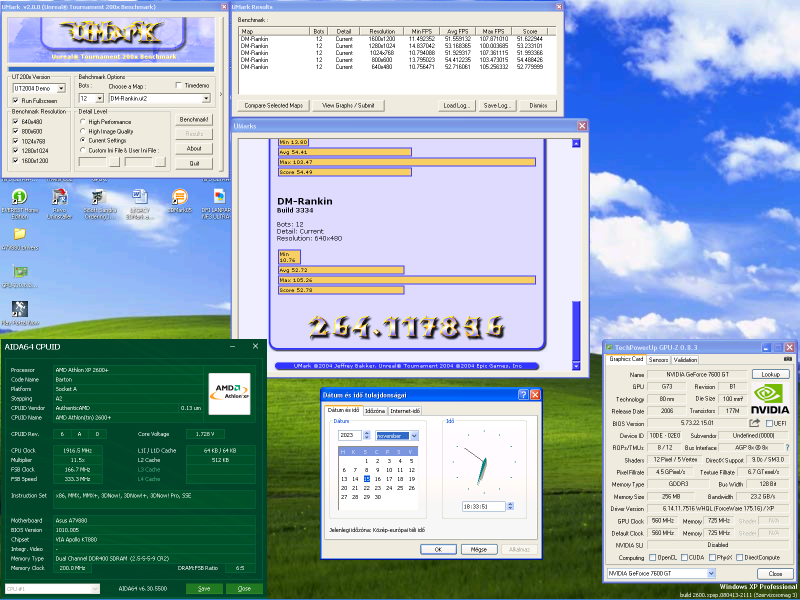
Task: Uncheck the 1280x1024 benchmark resolution
Action: pos(15,151)
